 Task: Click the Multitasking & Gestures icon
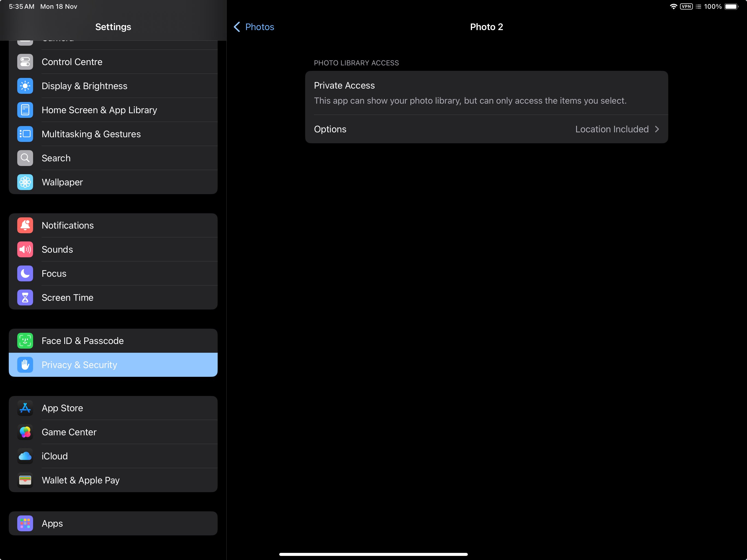[25, 134]
